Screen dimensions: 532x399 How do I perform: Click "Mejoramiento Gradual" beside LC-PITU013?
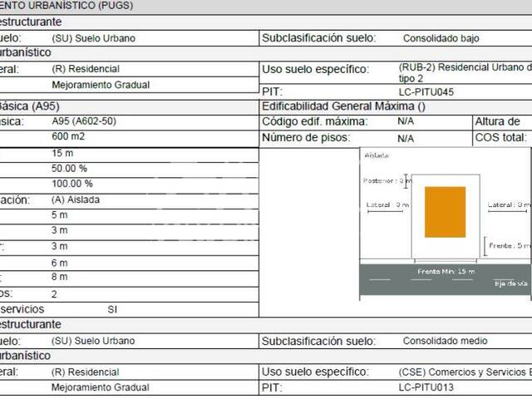[x=101, y=387]
